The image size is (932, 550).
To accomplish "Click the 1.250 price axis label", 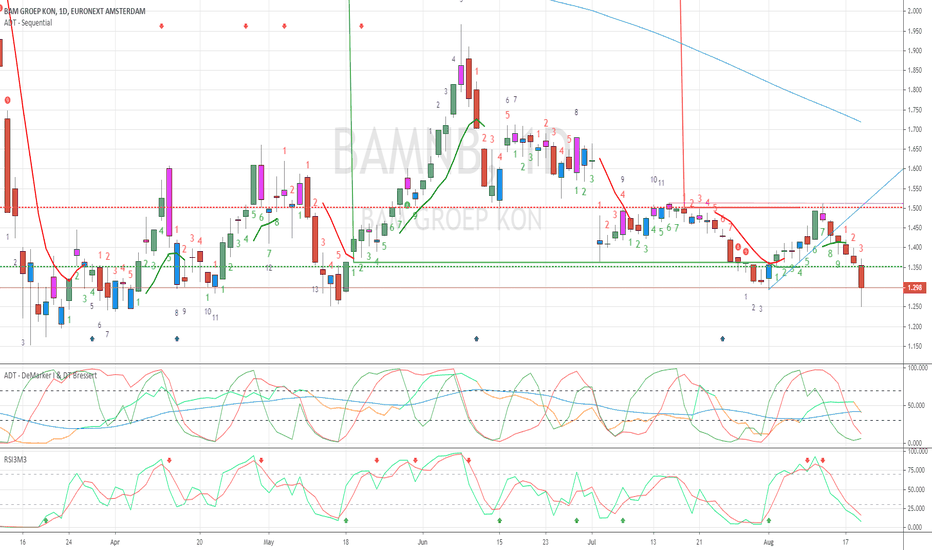I will (x=914, y=307).
